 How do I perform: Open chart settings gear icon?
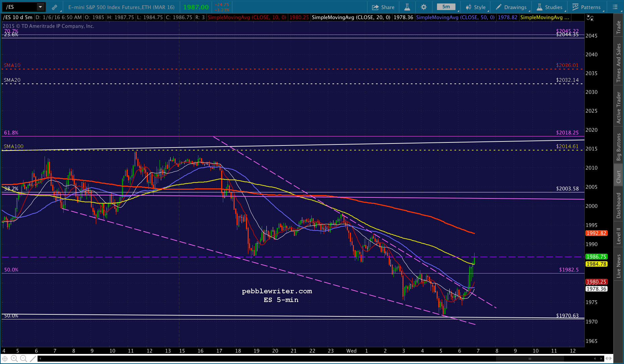tap(424, 7)
